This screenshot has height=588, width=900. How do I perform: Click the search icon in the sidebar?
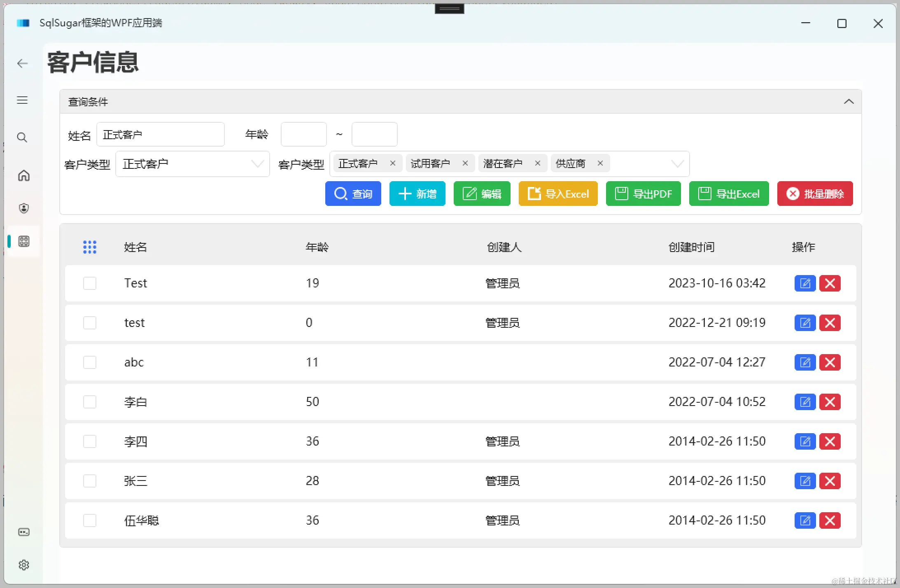pyautogui.click(x=22, y=138)
